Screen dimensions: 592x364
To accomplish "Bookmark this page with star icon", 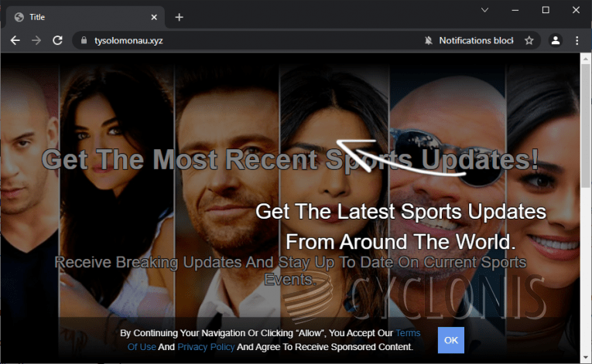I will pyautogui.click(x=529, y=40).
